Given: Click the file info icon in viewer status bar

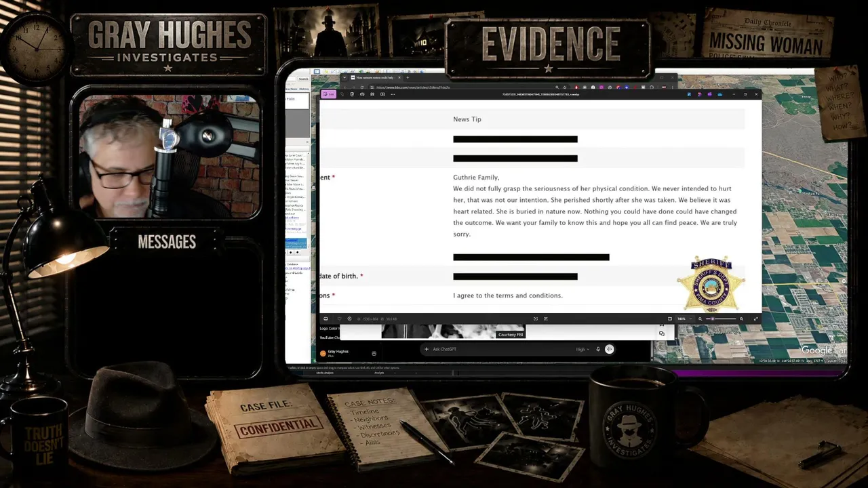Looking at the screenshot, I should (x=349, y=319).
